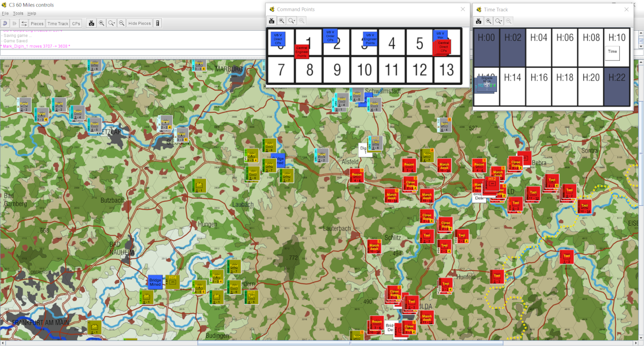Click the main map vertical scrollbar
The height and width of the screenshot is (346, 644).
click(641, 199)
